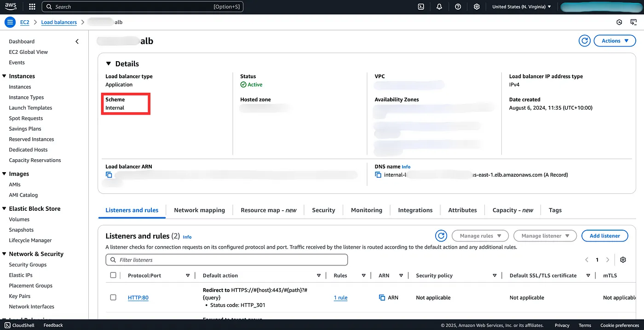Image resolution: width=644 pixels, height=330 pixels.
Task: Open the Manage rules dropdown
Action: [480, 236]
